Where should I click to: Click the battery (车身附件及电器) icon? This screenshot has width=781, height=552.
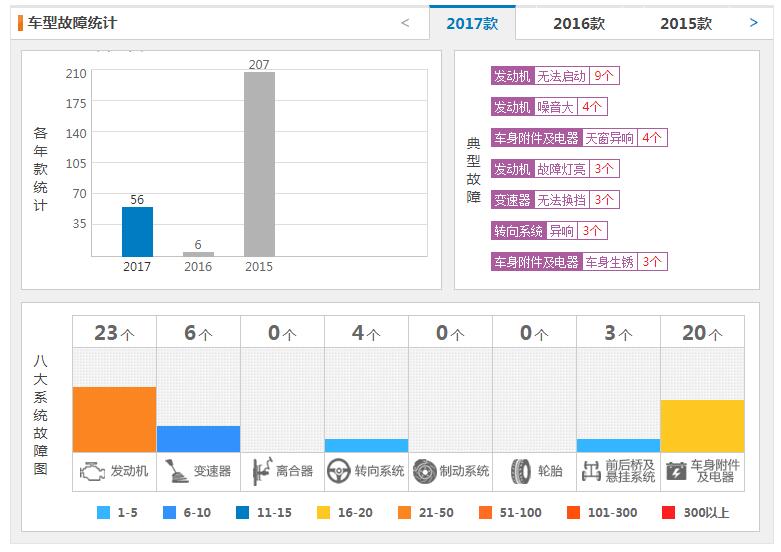[676, 471]
